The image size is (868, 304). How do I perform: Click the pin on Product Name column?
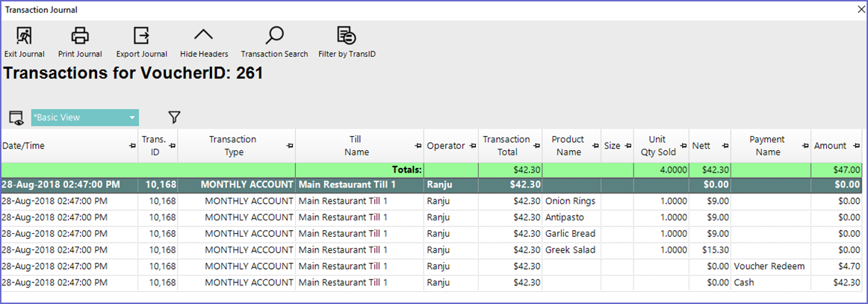pyautogui.click(x=595, y=146)
